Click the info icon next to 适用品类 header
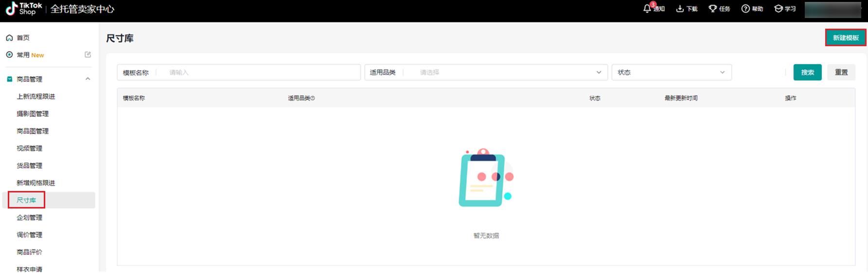The image size is (868, 277). 313,98
